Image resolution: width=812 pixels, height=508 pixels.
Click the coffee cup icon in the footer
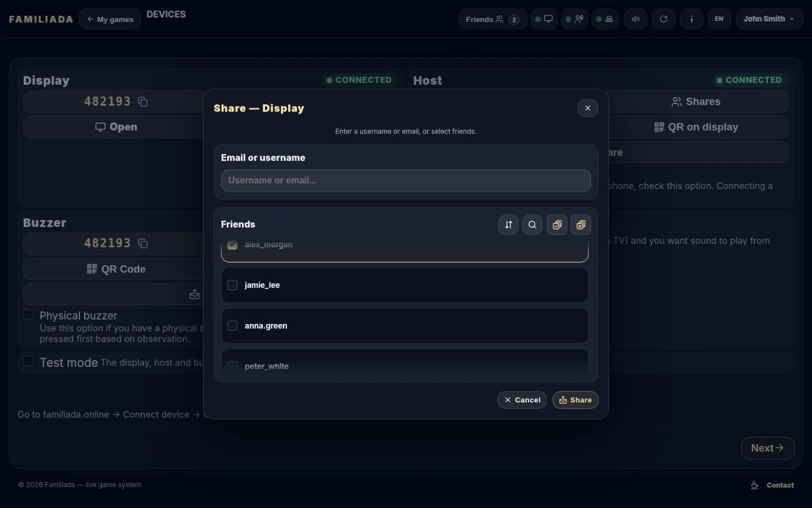tap(755, 485)
